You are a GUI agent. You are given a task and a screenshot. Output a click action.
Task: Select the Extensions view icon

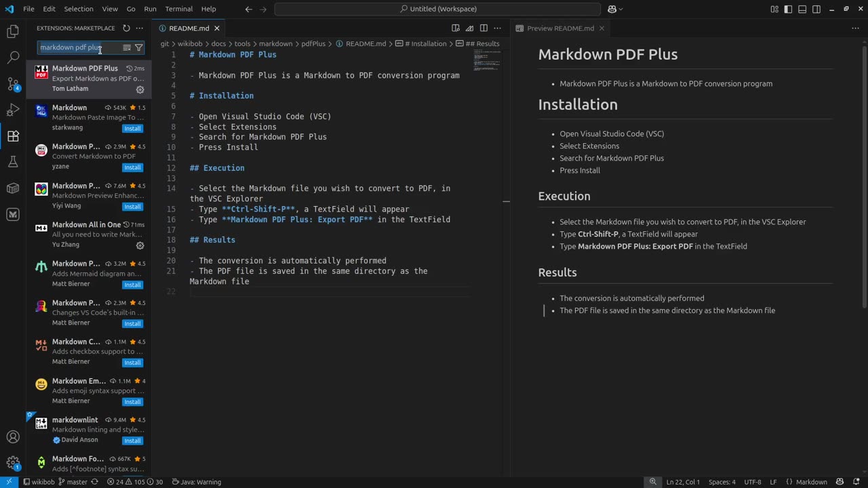[13, 136]
